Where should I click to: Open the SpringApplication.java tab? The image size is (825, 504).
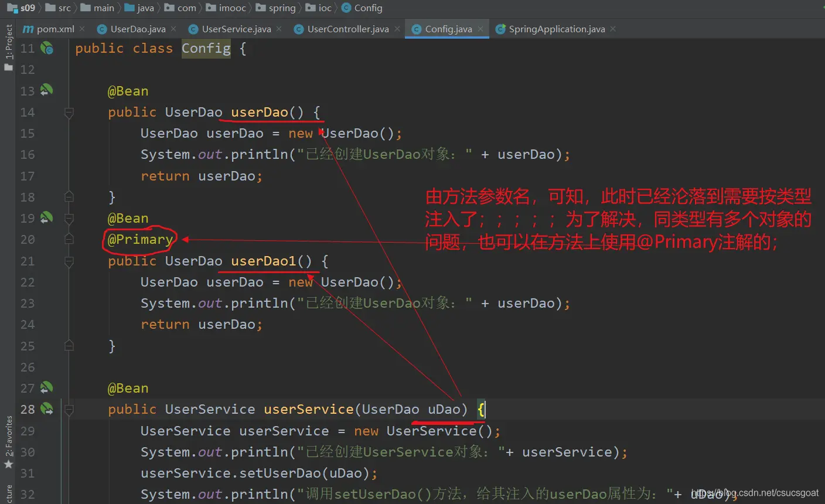556,29
